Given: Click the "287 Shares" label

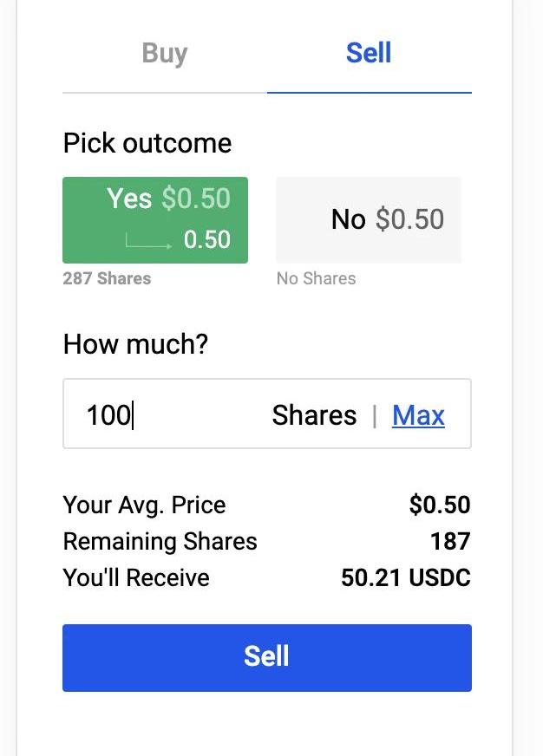Looking at the screenshot, I should pyautogui.click(x=107, y=278).
